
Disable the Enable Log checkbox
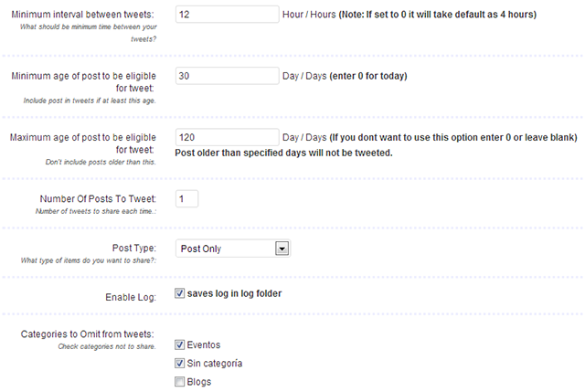pyautogui.click(x=179, y=293)
